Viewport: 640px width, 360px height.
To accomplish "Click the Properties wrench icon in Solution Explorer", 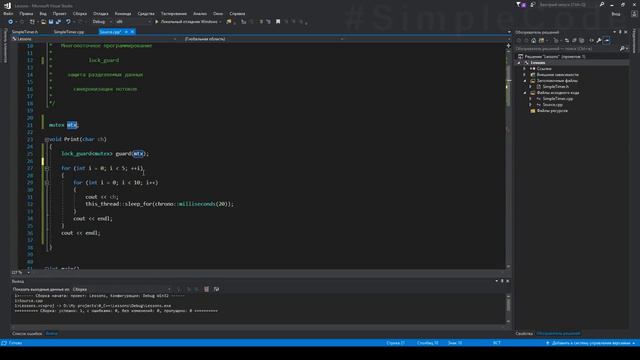I will point(599,40).
